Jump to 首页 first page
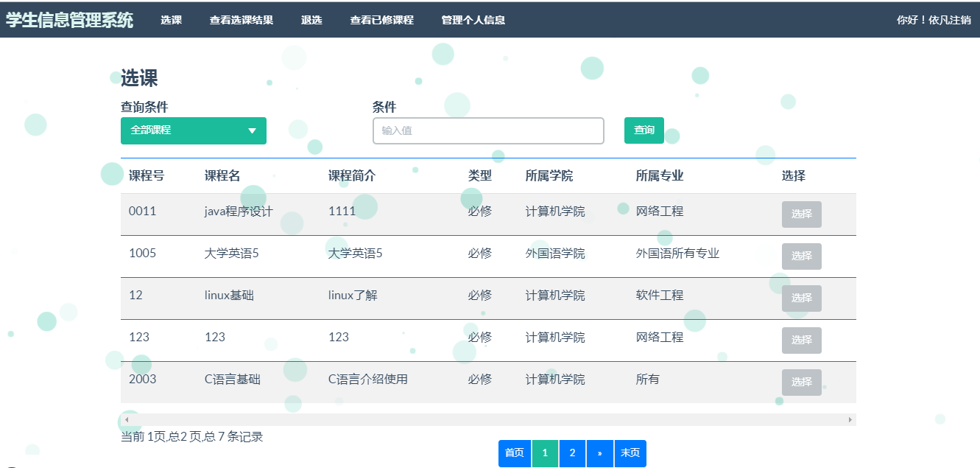This screenshot has height=468, width=980. click(514, 453)
